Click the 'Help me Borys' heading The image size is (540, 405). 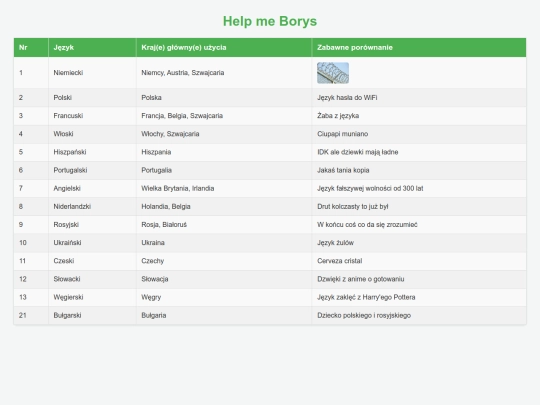(x=270, y=21)
